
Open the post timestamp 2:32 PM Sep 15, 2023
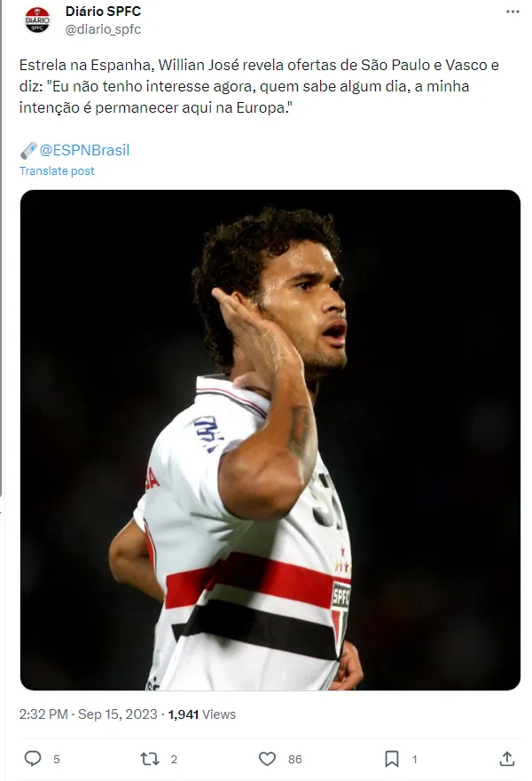coord(88,714)
